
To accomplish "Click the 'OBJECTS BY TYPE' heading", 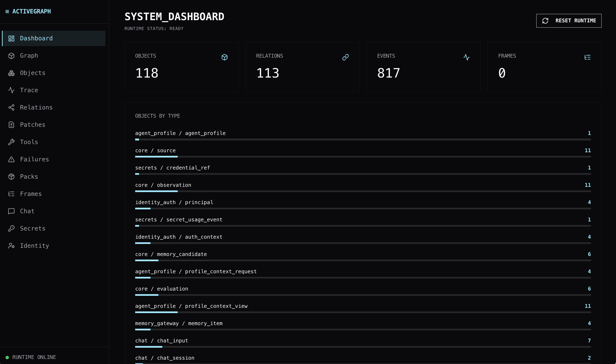I will [x=157, y=116].
